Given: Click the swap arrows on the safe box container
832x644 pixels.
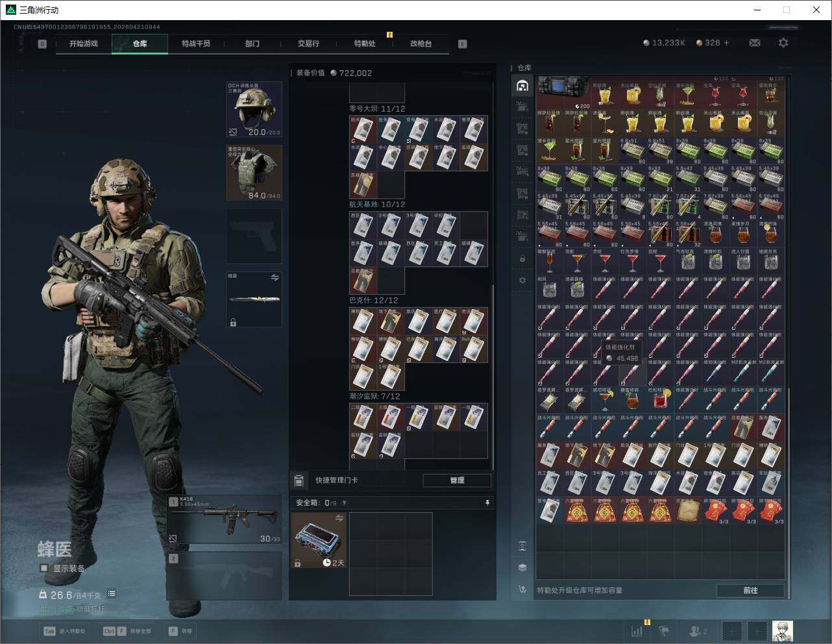Looking at the screenshot, I should click(339, 518).
